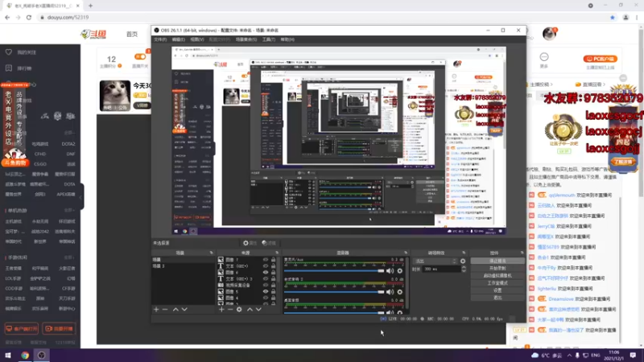Move source down in the Sources panel

[258, 310]
